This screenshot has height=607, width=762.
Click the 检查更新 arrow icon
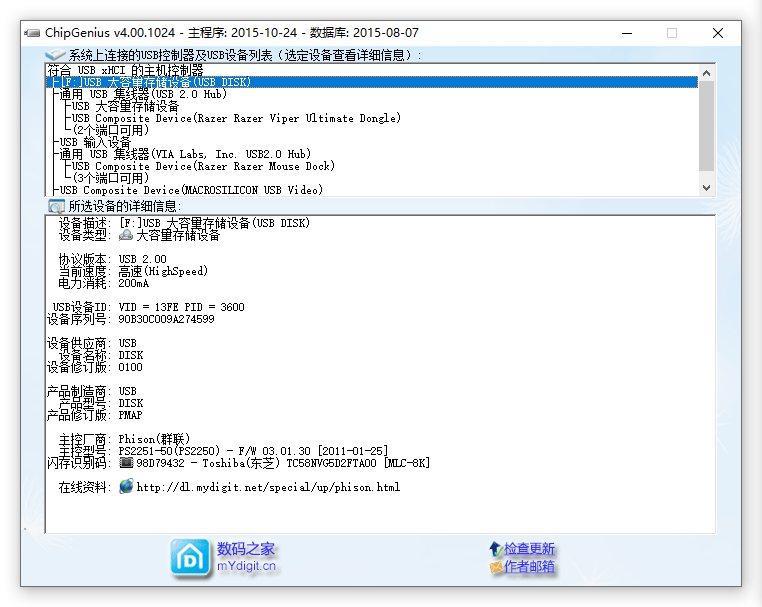click(x=495, y=549)
